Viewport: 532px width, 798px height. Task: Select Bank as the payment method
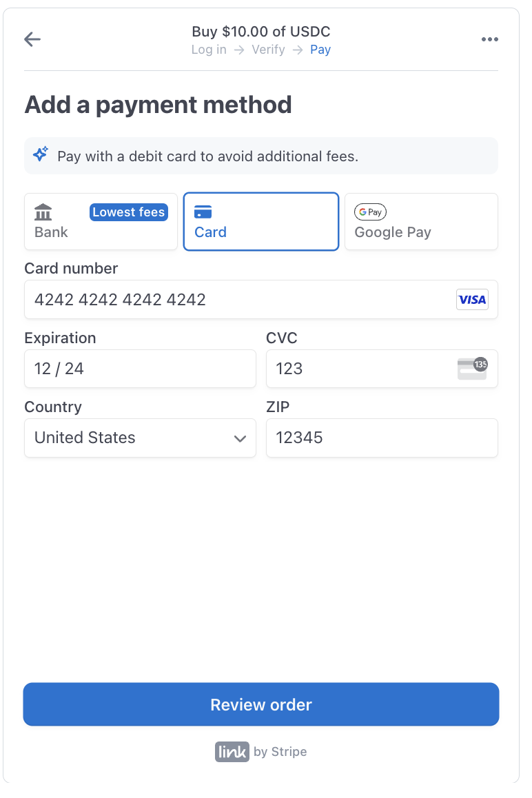(100, 221)
